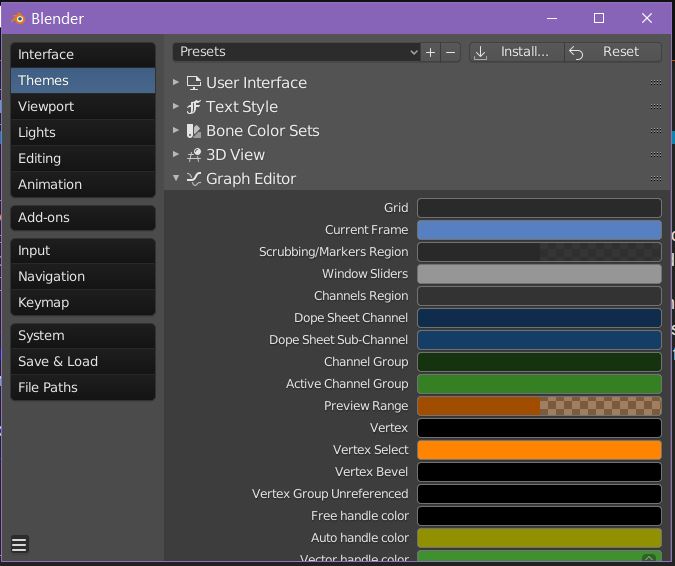Open the Interface preferences tab

click(83, 55)
